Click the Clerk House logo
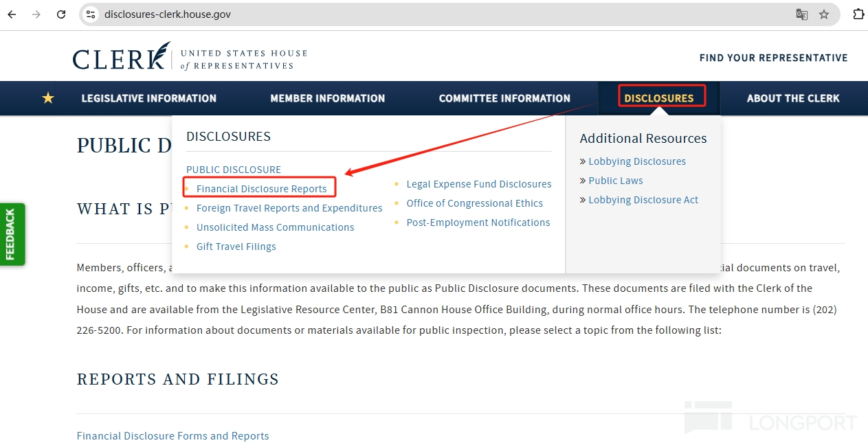 (x=190, y=57)
